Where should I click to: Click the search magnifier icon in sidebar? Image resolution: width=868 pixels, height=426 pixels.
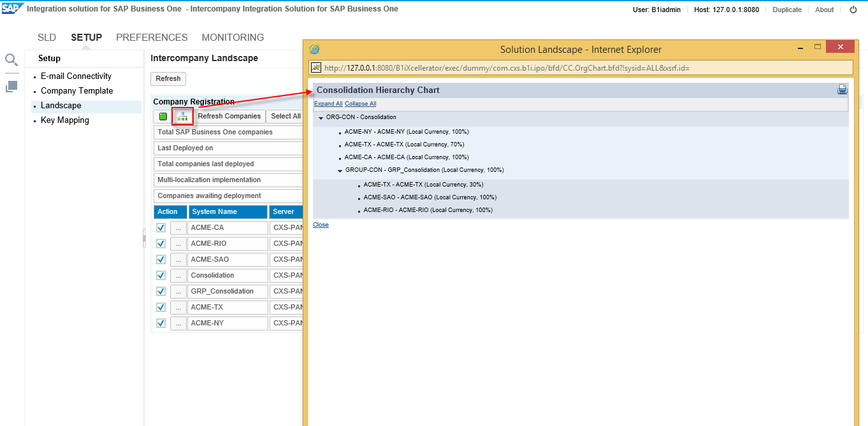click(11, 60)
